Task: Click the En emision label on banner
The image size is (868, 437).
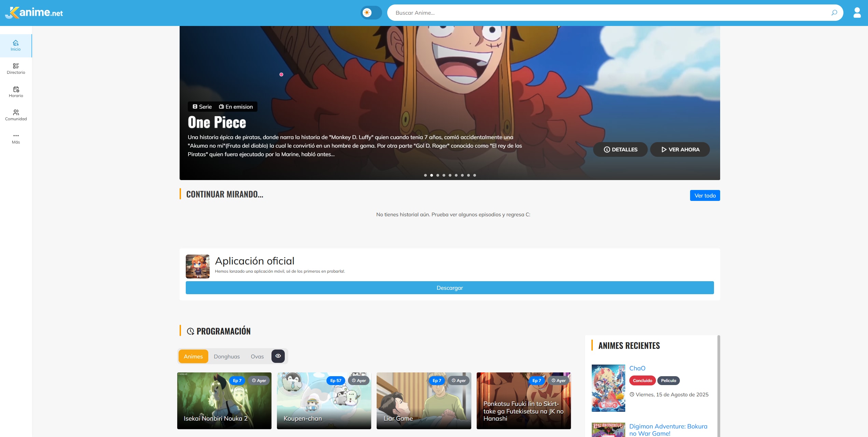Action: [236, 107]
